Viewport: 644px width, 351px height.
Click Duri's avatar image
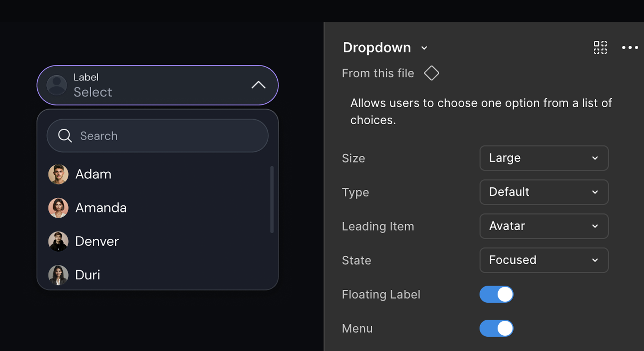point(58,275)
